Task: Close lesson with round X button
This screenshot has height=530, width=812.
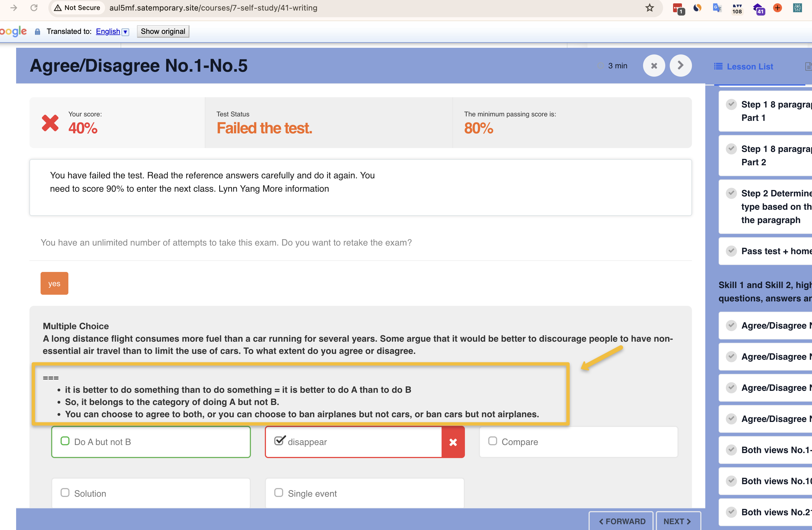Action: [x=654, y=66]
